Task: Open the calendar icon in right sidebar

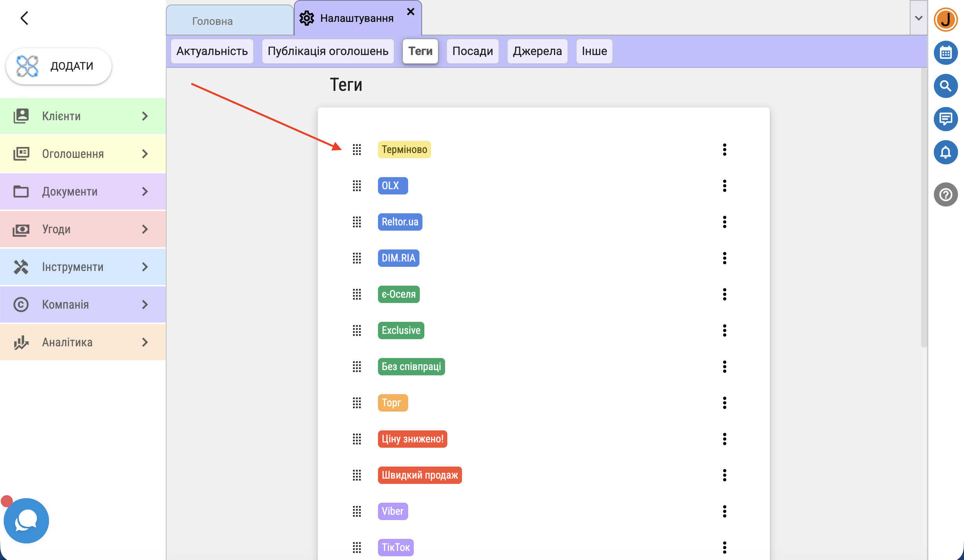Action: [945, 52]
